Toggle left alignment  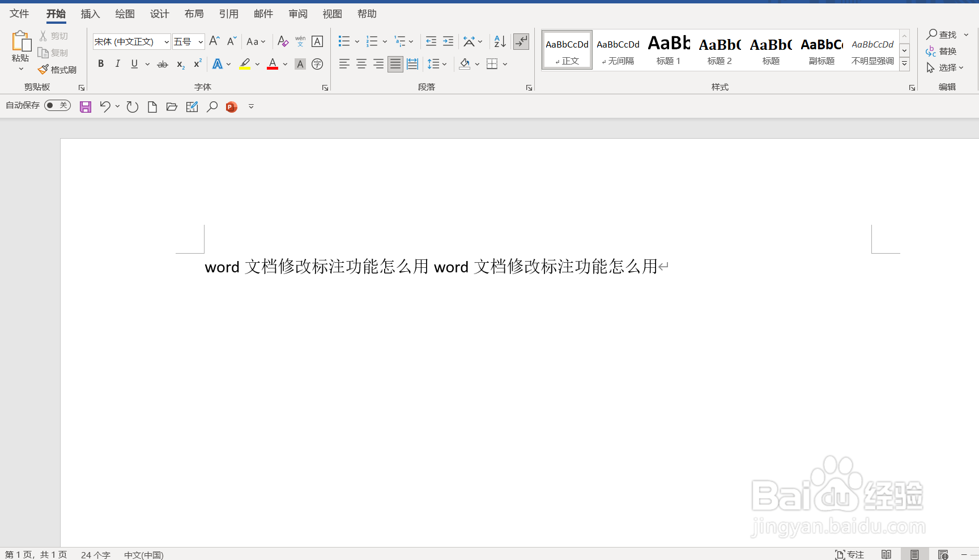344,64
